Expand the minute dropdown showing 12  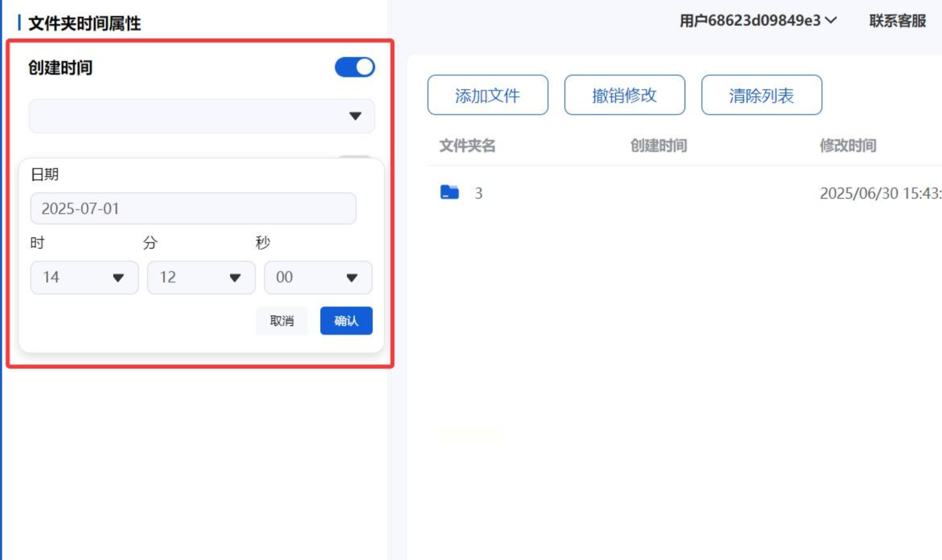coord(201,277)
